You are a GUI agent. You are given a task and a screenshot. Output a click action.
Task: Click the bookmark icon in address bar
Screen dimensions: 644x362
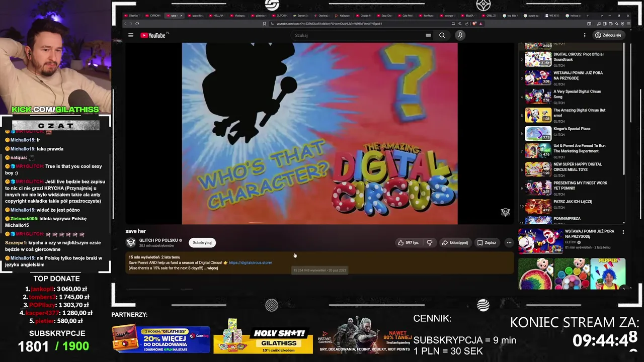click(x=264, y=24)
